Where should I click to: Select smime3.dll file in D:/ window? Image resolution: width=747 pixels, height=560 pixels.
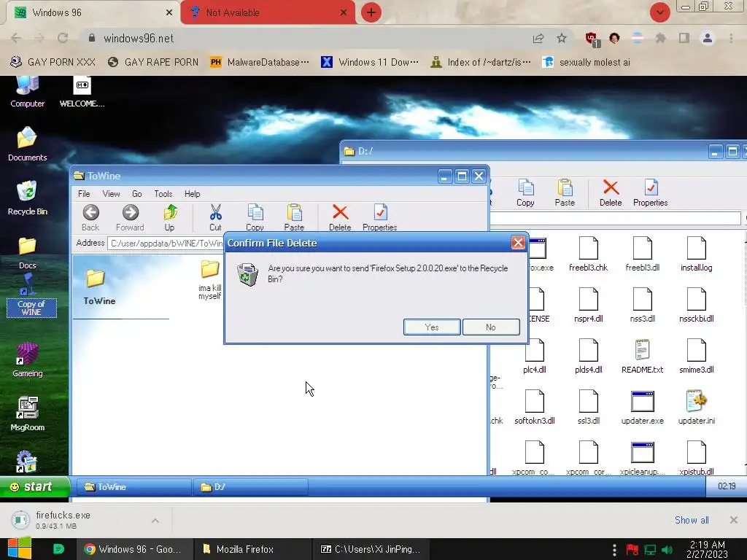click(697, 356)
